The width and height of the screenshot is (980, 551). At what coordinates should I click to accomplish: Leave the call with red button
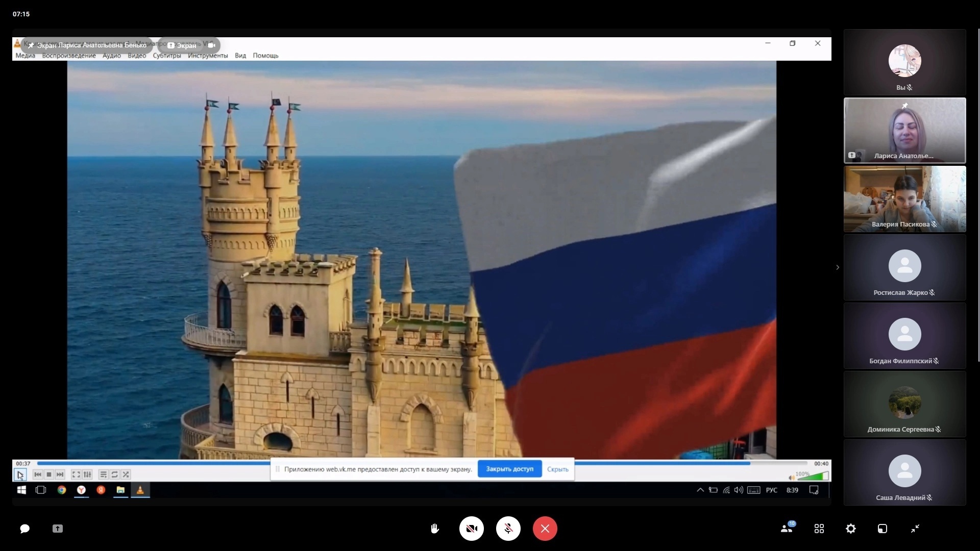(545, 529)
